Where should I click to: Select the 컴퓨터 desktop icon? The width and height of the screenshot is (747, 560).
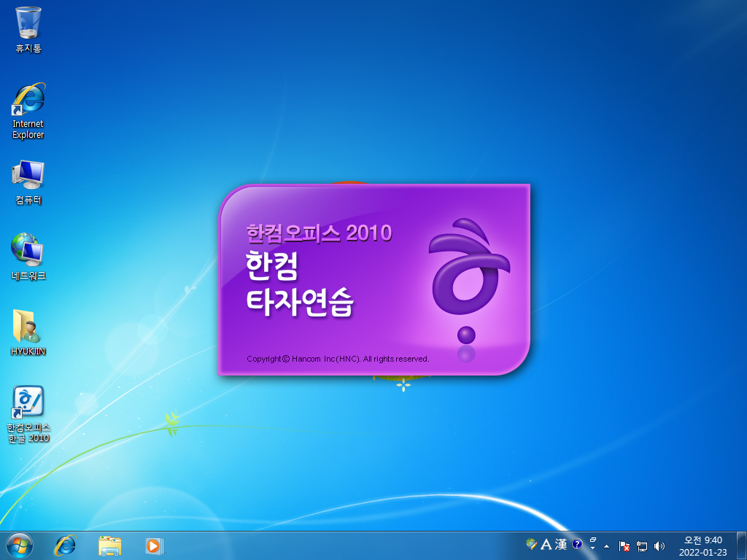[28, 182]
